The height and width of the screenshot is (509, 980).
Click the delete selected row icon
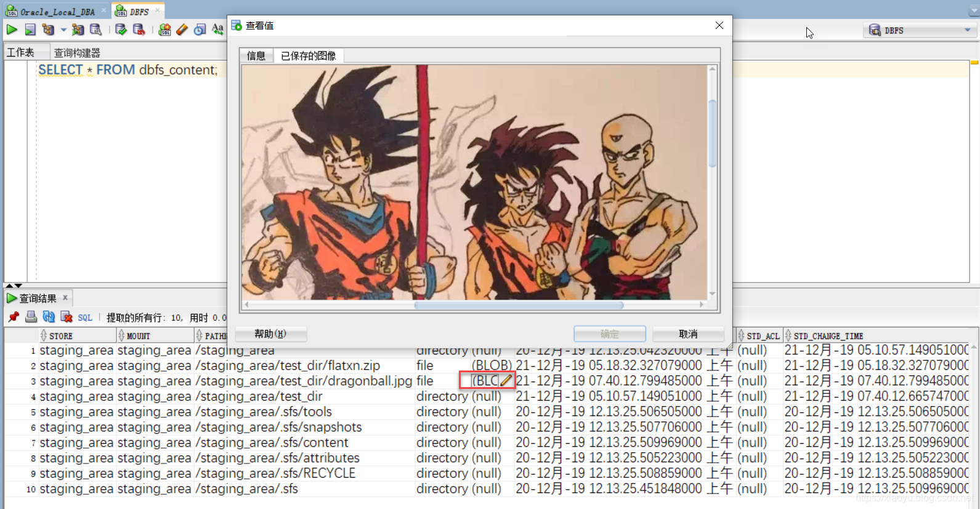pyautogui.click(x=67, y=317)
